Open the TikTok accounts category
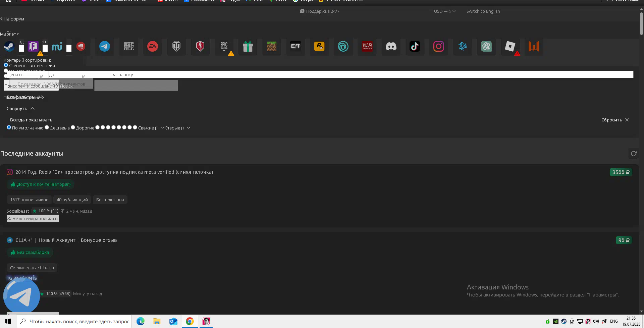The image size is (644, 328). 415,46
